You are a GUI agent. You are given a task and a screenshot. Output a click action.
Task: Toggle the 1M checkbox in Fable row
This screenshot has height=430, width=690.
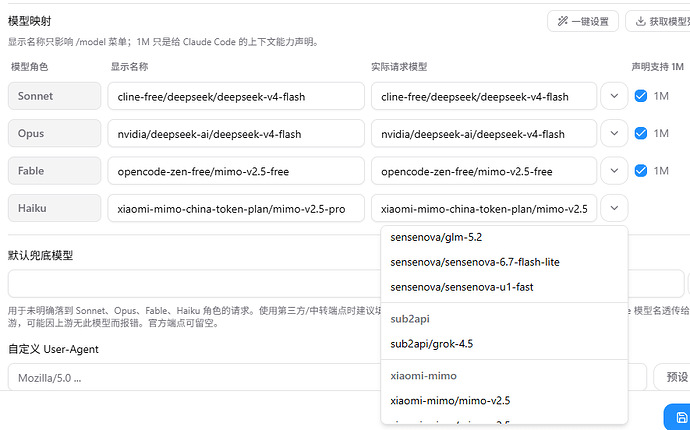[641, 170]
